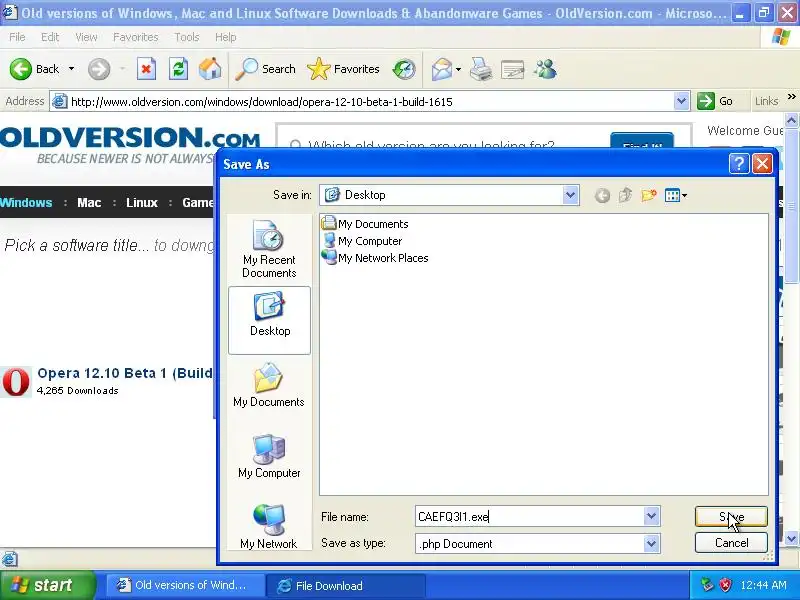Click the page vertical scrollbar down arrow
The image size is (800, 600).
(x=791, y=538)
